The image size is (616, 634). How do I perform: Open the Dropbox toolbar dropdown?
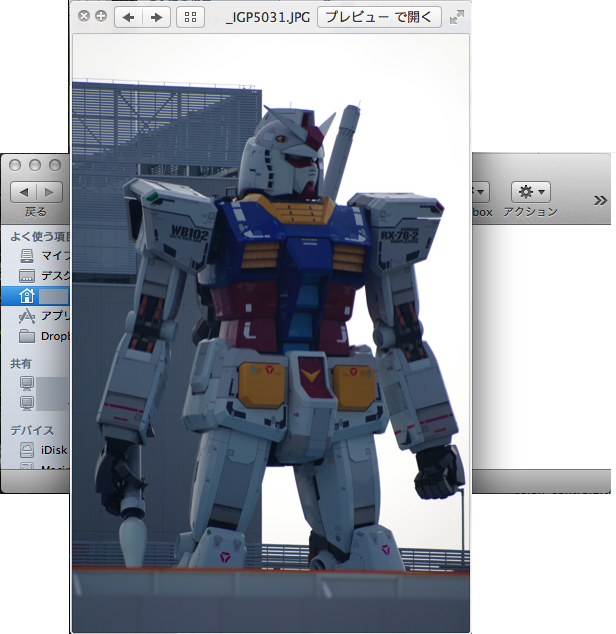pyautogui.click(x=480, y=191)
